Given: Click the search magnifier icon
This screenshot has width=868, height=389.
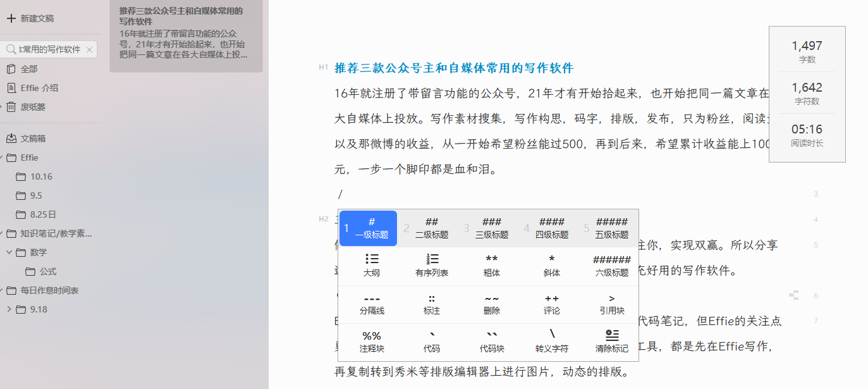Looking at the screenshot, I should [x=11, y=49].
